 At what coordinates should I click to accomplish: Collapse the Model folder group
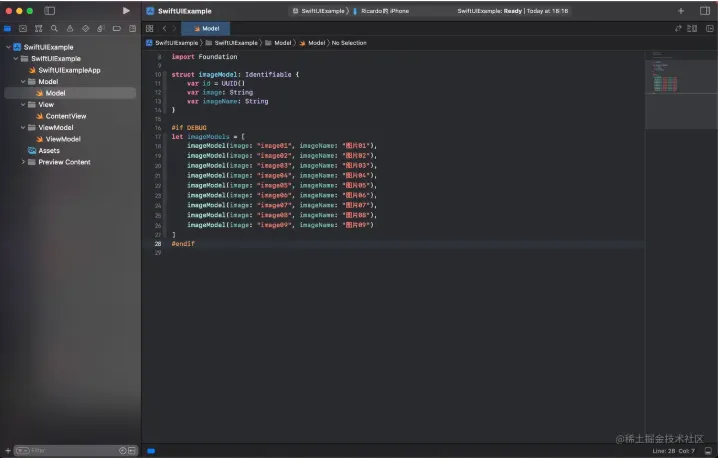pyautogui.click(x=23, y=82)
